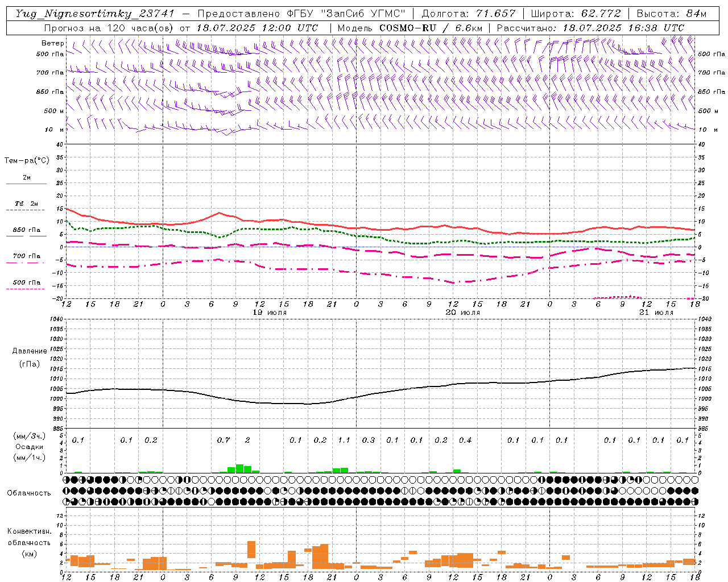The height and width of the screenshot is (582, 728).
Task: Click the precipitation value "2"
Action: click(247, 440)
